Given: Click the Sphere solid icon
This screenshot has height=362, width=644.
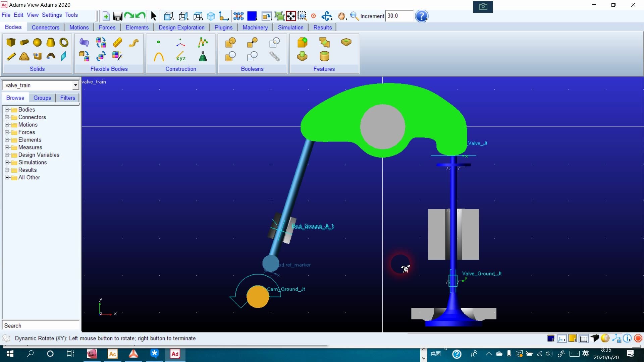Looking at the screenshot, I should pyautogui.click(x=37, y=42).
